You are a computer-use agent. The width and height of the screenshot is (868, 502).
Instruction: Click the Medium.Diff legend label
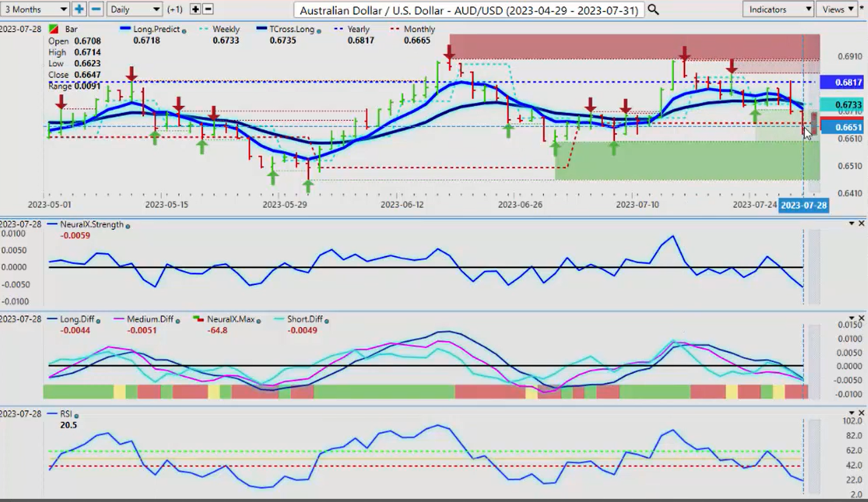point(150,319)
